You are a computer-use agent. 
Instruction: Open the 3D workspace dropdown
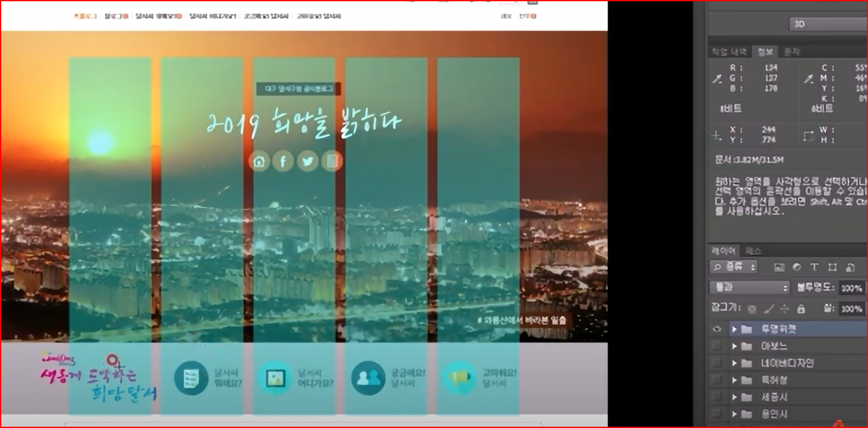(x=828, y=24)
